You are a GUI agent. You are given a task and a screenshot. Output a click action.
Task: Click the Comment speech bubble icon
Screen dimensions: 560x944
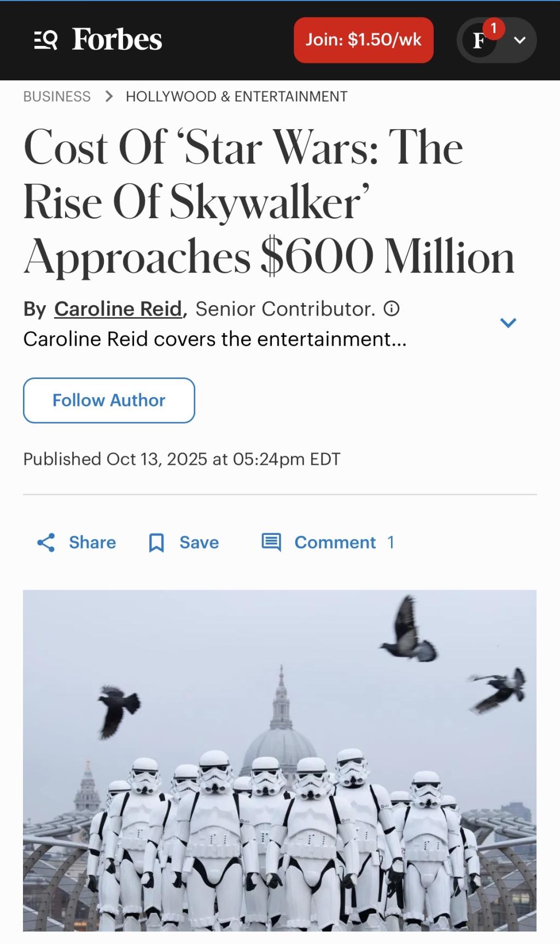coord(271,543)
